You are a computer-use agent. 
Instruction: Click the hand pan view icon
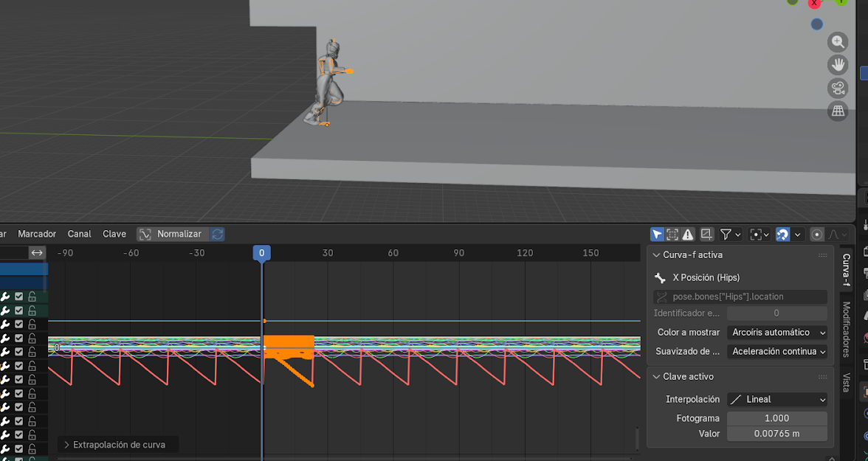pos(838,65)
